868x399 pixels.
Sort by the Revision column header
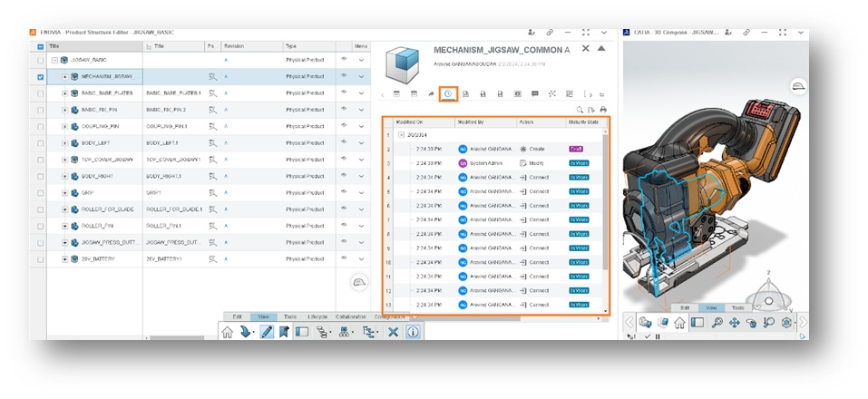click(x=251, y=46)
